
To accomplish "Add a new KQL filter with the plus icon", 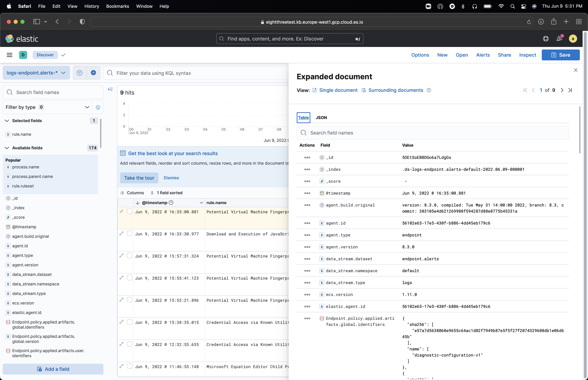I will point(93,73).
